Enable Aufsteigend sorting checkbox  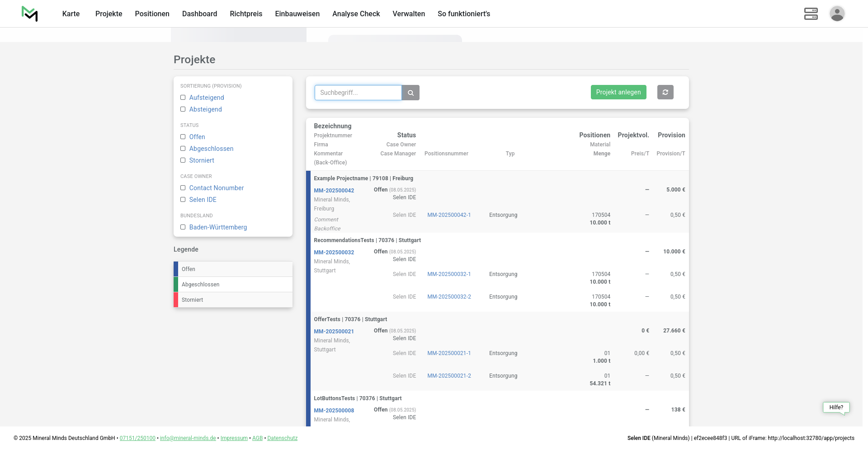pos(183,98)
